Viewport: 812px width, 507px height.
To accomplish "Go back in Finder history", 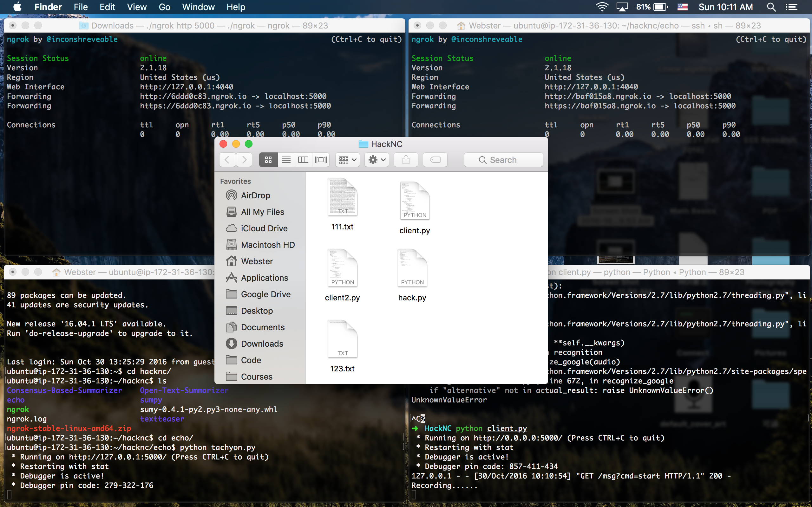I will (227, 160).
